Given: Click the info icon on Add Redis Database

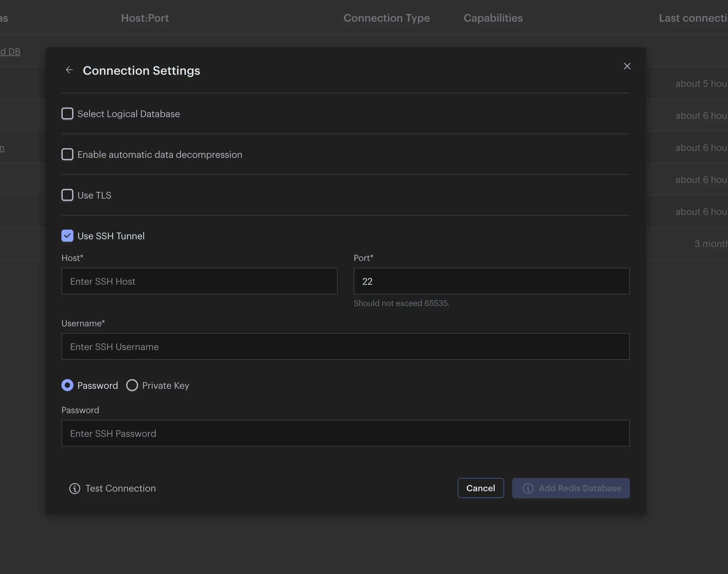Looking at the screenshot, I should 528,488.
